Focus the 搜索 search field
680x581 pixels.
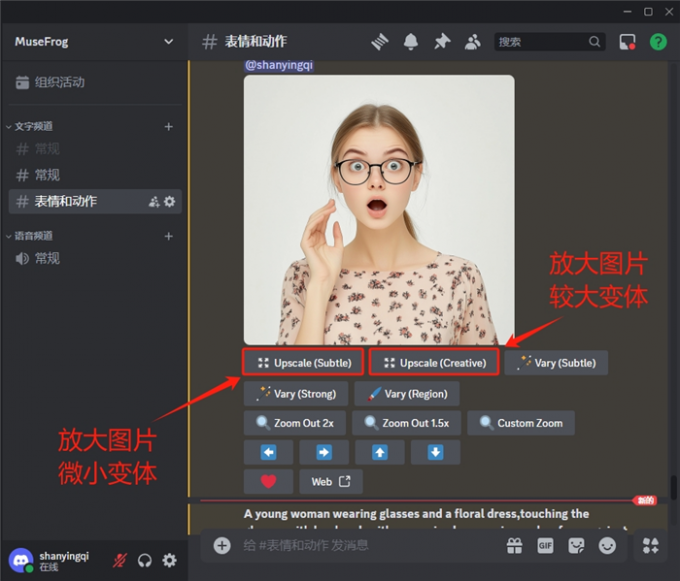pyautogui.click(x=549, y=42)
